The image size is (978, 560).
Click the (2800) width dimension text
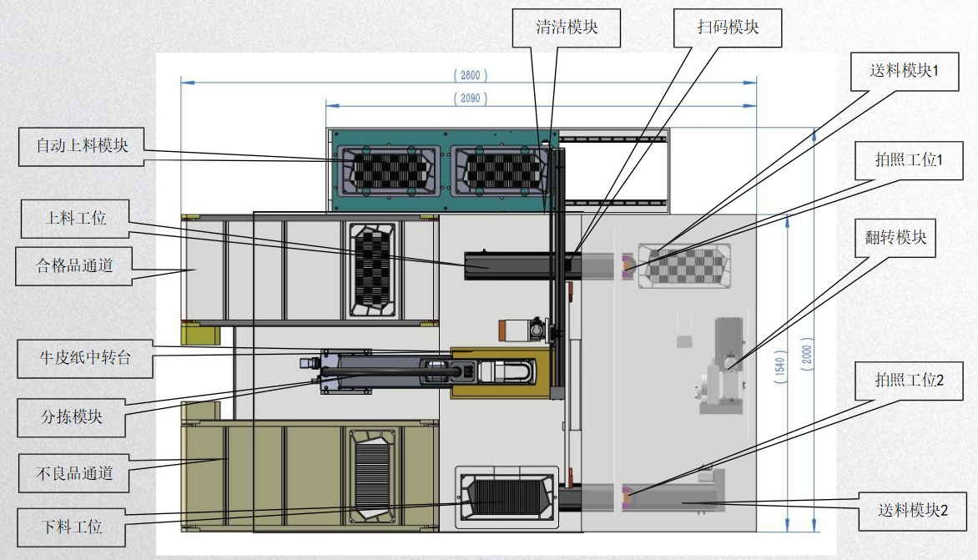[x=470, y=74]
